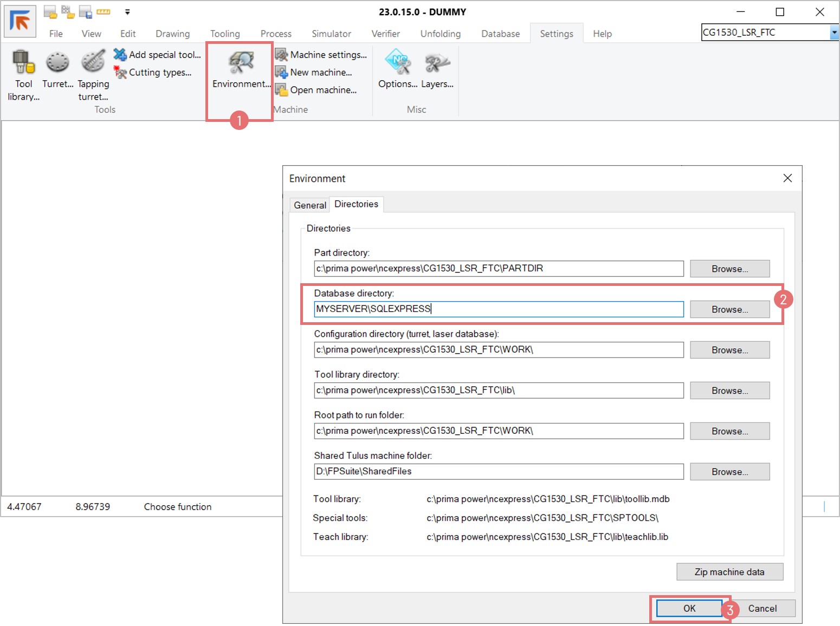Click Add special tool

coord(158,55)
